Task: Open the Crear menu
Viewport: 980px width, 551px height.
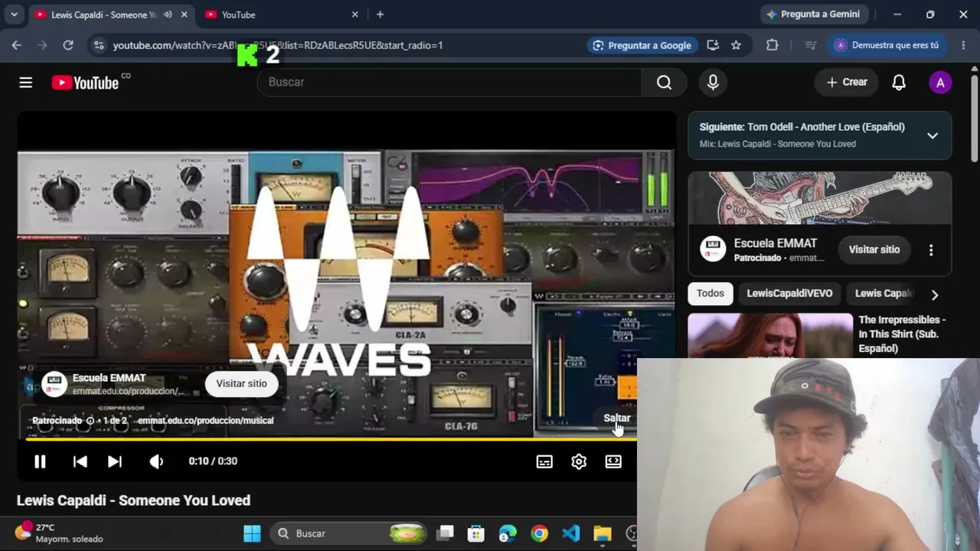Action: click(847, 83)
